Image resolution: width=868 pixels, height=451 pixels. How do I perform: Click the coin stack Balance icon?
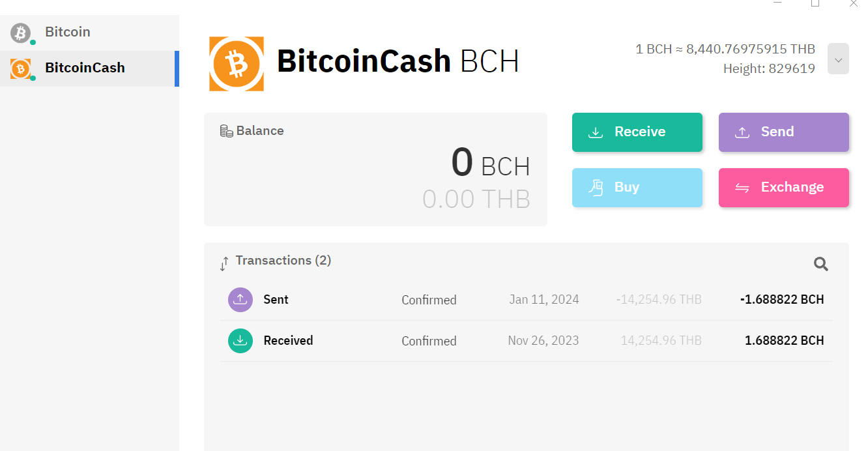[x=226, y=131]
